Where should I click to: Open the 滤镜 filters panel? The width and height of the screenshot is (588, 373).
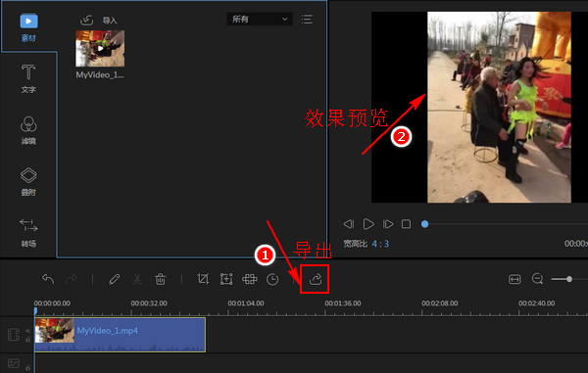click(28, 130)
